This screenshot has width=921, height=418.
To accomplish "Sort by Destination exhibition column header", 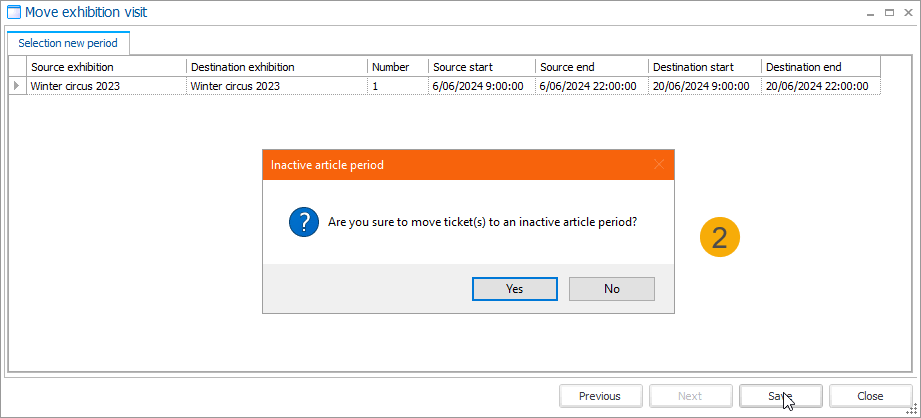I will [276, 67].
